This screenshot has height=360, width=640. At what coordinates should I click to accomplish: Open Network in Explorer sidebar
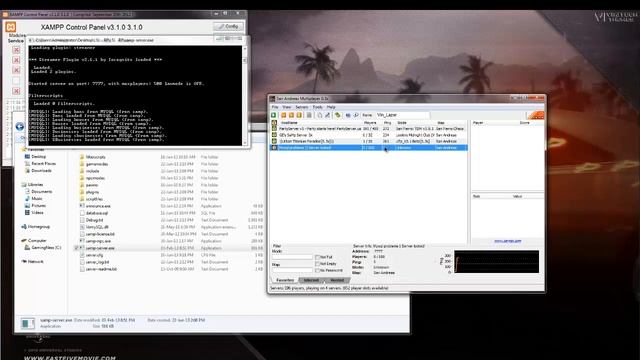click(x=32, y=261)
